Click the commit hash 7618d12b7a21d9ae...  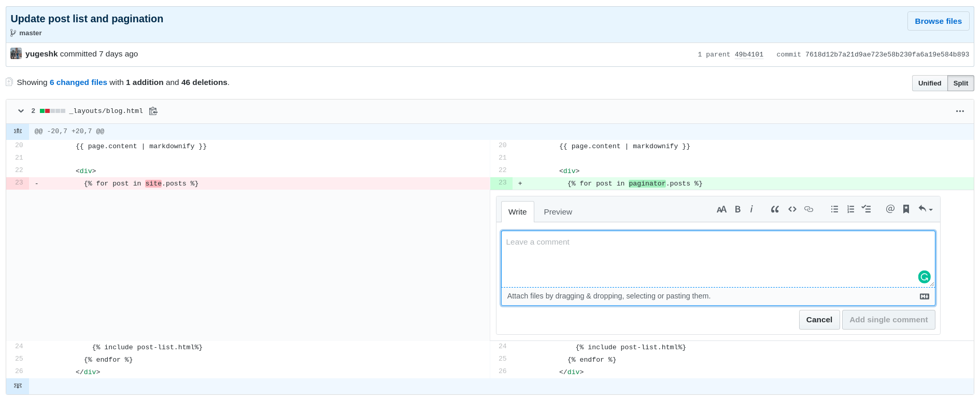pos(887,54)
